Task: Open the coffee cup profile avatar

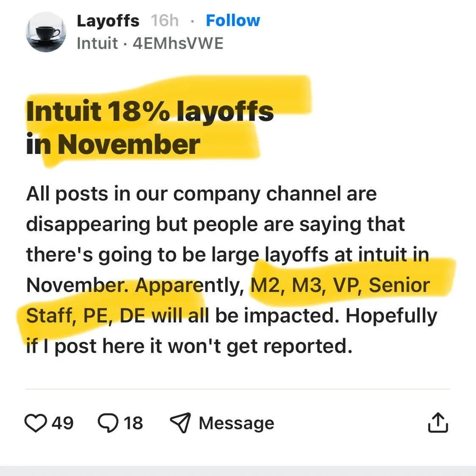Action: (46, 32)
